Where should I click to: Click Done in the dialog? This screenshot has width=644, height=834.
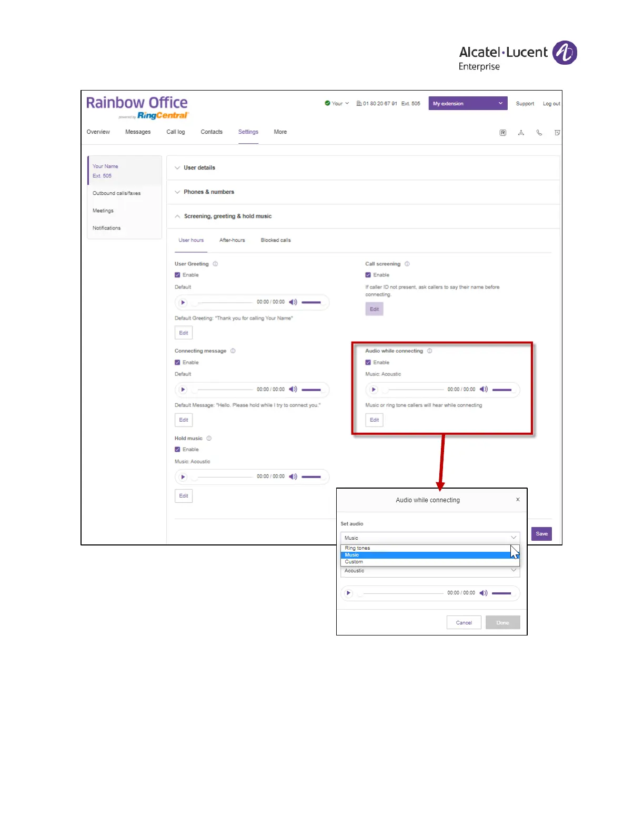point(503,622)
